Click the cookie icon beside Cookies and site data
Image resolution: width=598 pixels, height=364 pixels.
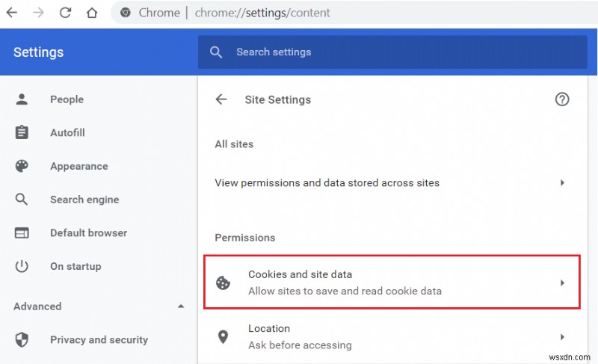[223, 283]
